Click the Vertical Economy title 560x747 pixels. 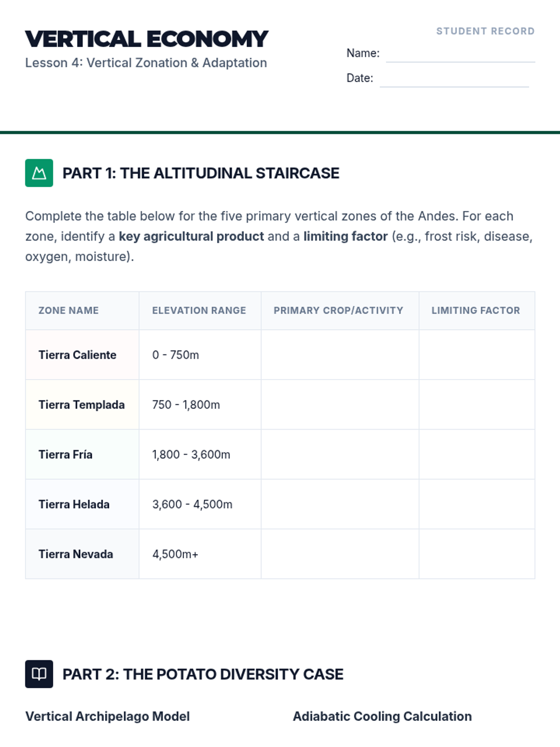pyautogui.click(x=147, y=39)
